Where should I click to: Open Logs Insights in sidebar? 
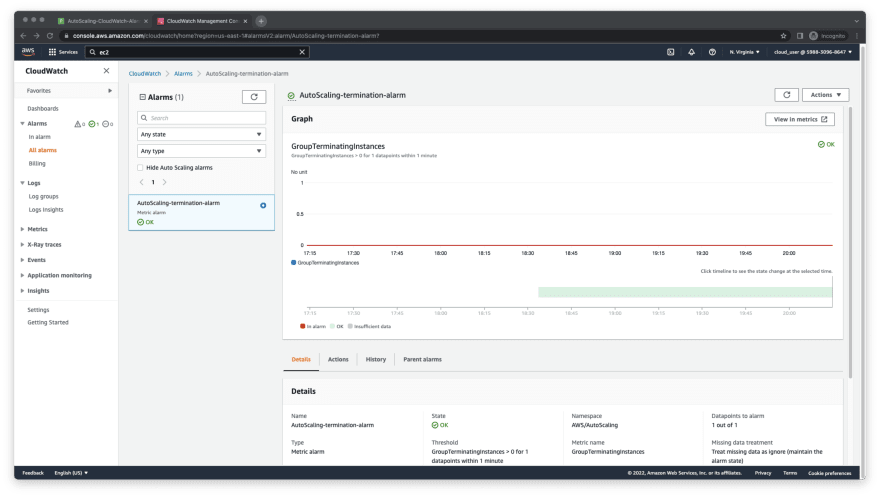pyautogui.click(x=45, y=210)
